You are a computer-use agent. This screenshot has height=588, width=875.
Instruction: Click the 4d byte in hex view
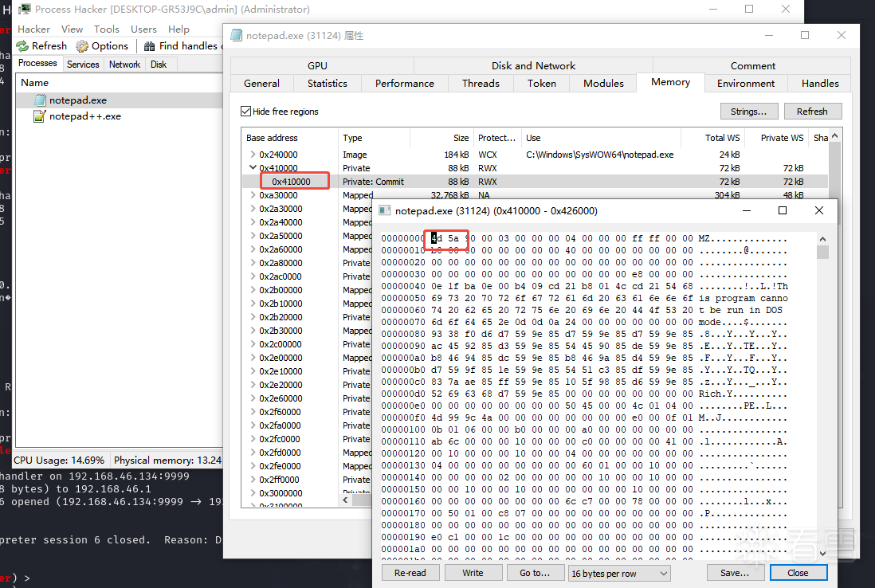coord(437,238)
